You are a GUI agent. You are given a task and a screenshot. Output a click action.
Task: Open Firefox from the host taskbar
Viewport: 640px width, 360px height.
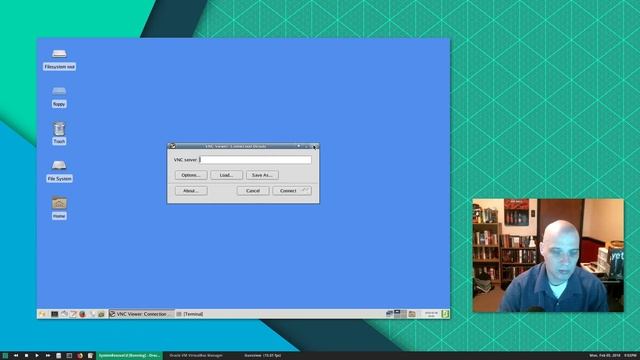pyautogui.click(x=80, y=356)
